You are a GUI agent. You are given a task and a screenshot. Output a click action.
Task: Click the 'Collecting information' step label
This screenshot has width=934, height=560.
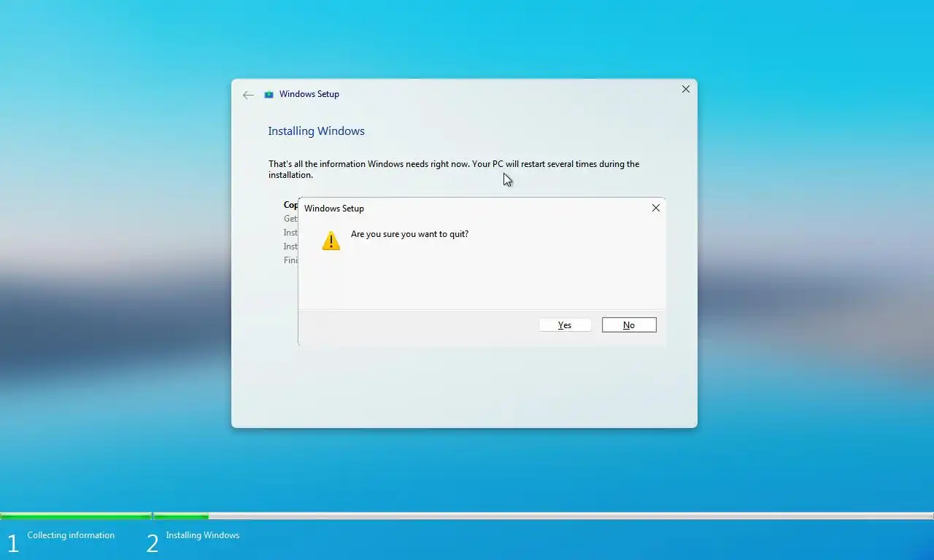71,535
